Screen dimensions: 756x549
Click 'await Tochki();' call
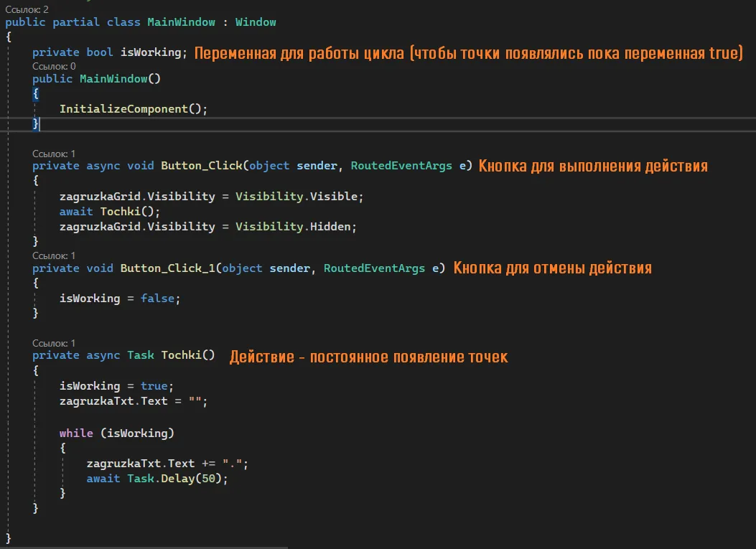pyautogui.click(x=109, y=212)
